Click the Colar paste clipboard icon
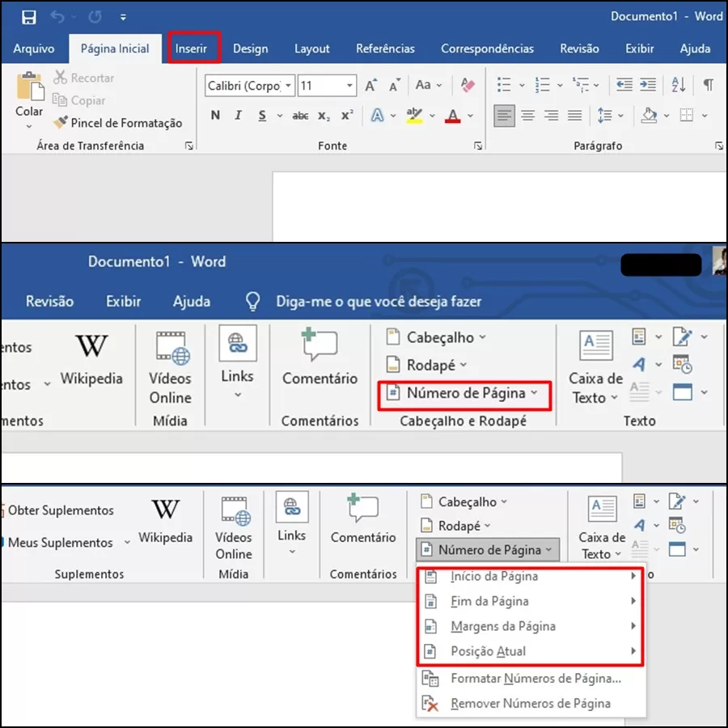This screenshot has width=728, height=728. 29,87
